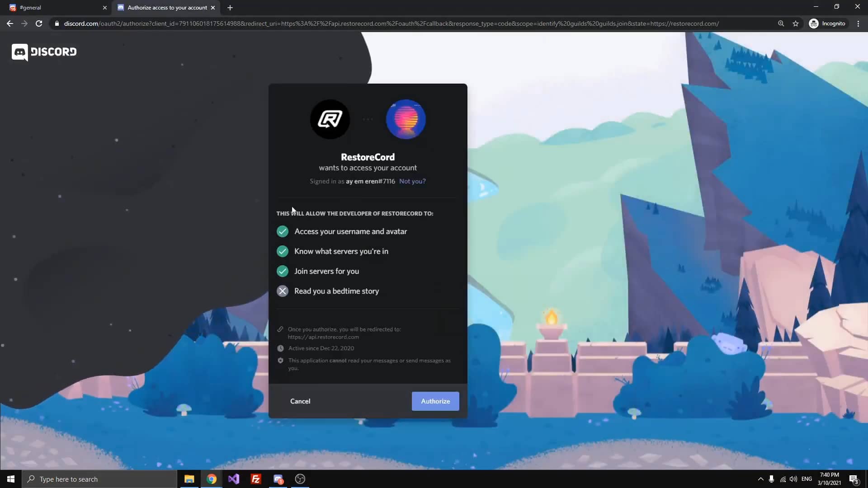Viewport: 868px width, 488px height.
Task: Click the Incognito profile indicator
Action: point(827,23)
